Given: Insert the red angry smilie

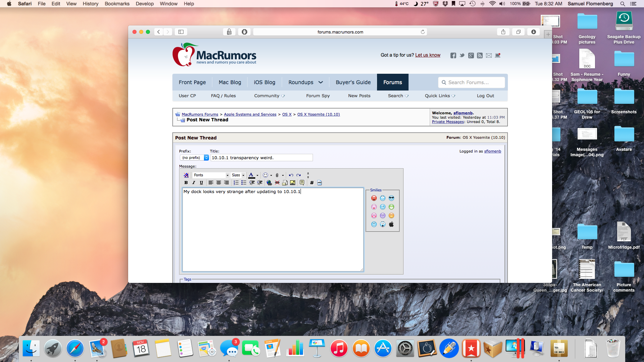Looking at the screenshot, I should [374, 198].
